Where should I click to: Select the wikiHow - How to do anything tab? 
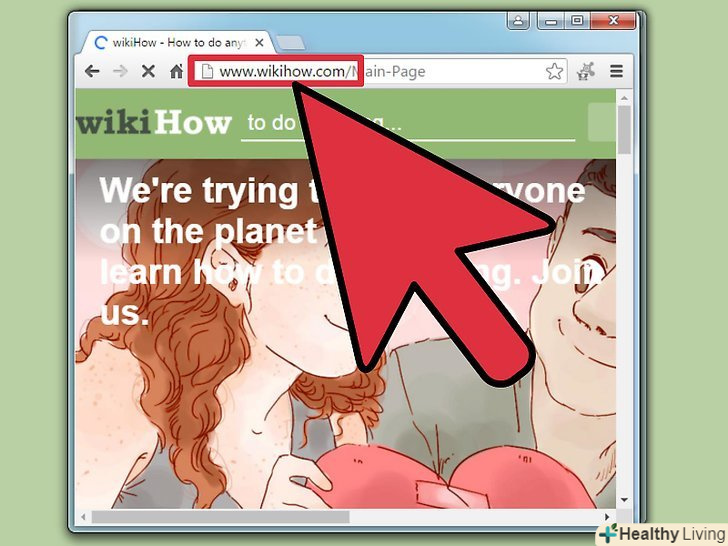tap(178, 43)
